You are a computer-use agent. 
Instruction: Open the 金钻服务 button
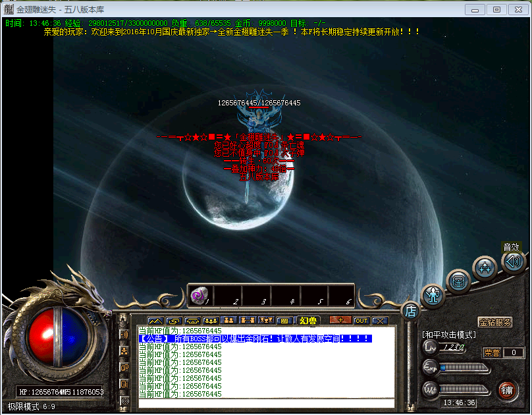click(495, 322)
